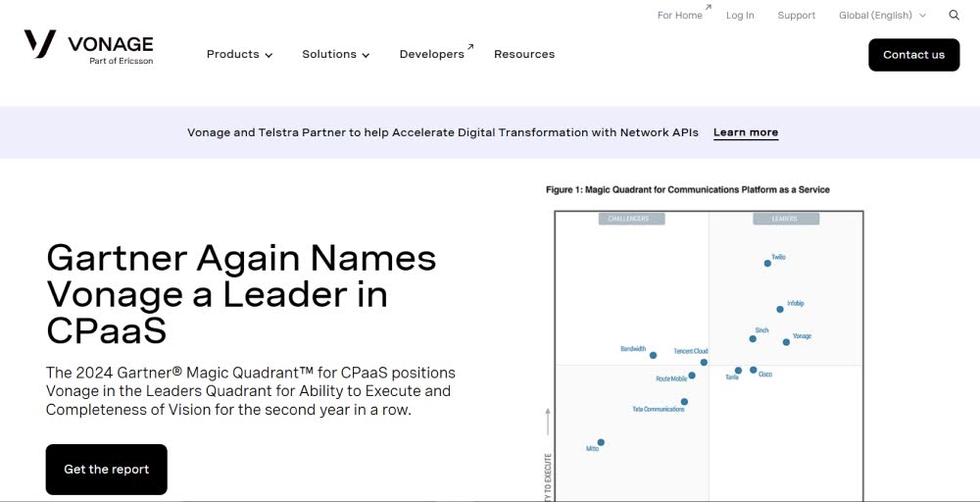Image resolution: width=980 pixels, height=502 pixels.
Task: Follow the Learn more link in the banner
Action: (x=746, y=132)
